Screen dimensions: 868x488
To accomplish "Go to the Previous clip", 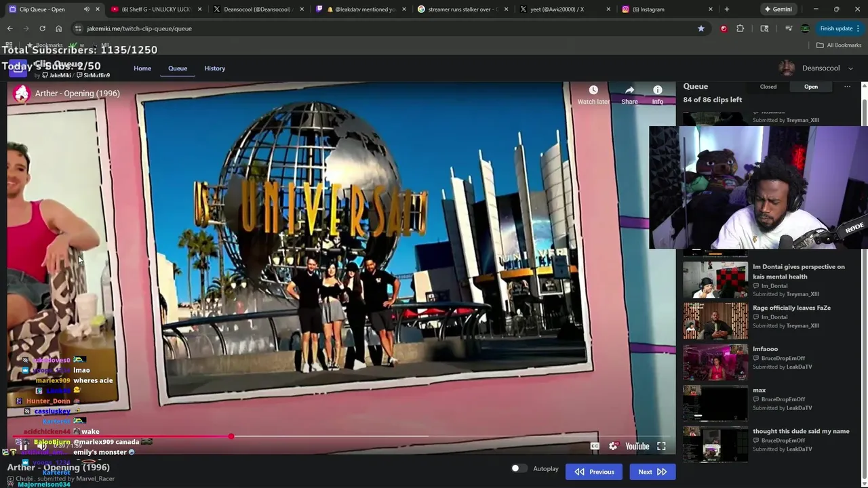I will [x=594, y=472].
